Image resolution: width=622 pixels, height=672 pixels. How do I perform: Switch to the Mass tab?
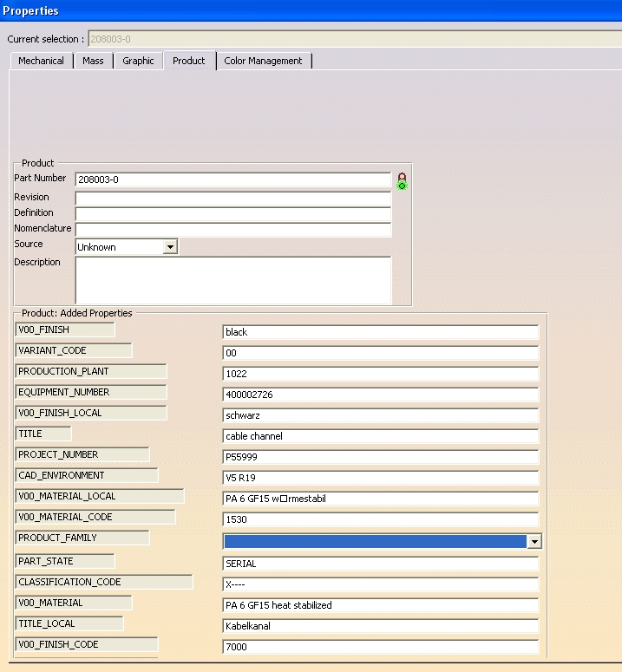point(93,61)
